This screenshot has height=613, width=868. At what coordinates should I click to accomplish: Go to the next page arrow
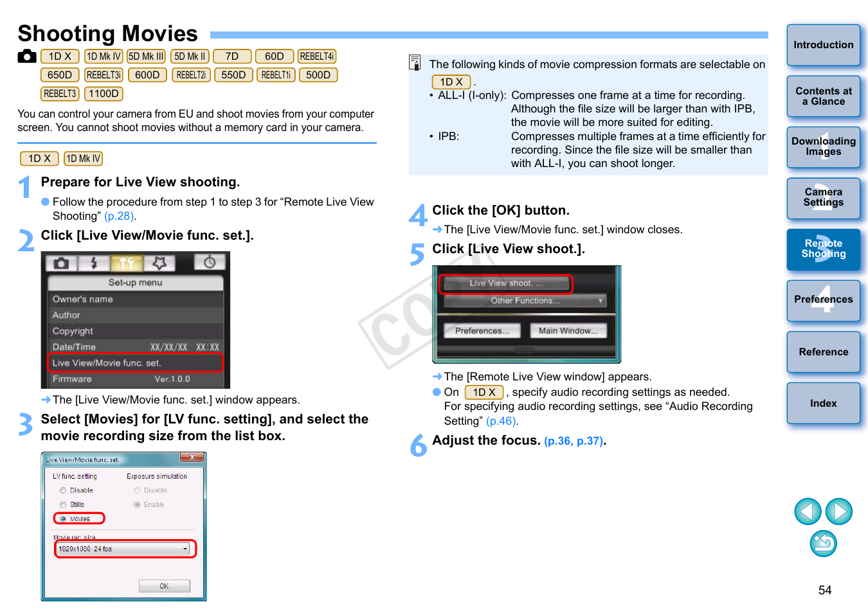pos(839,511)
